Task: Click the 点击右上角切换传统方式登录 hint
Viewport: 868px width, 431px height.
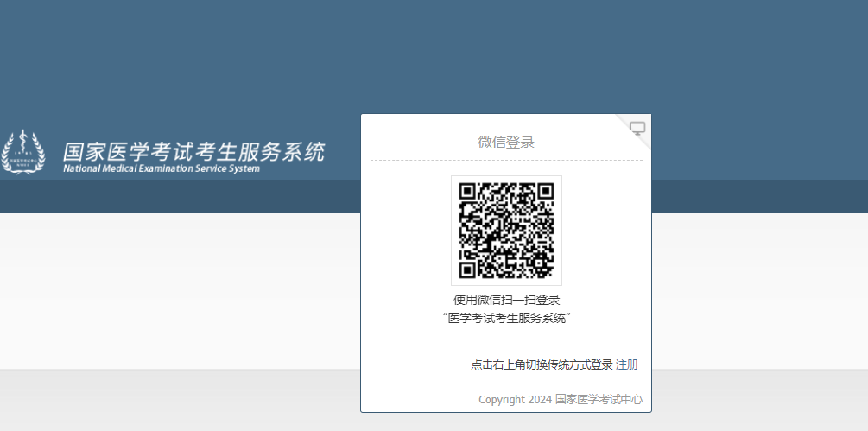Action: point(542,364)
